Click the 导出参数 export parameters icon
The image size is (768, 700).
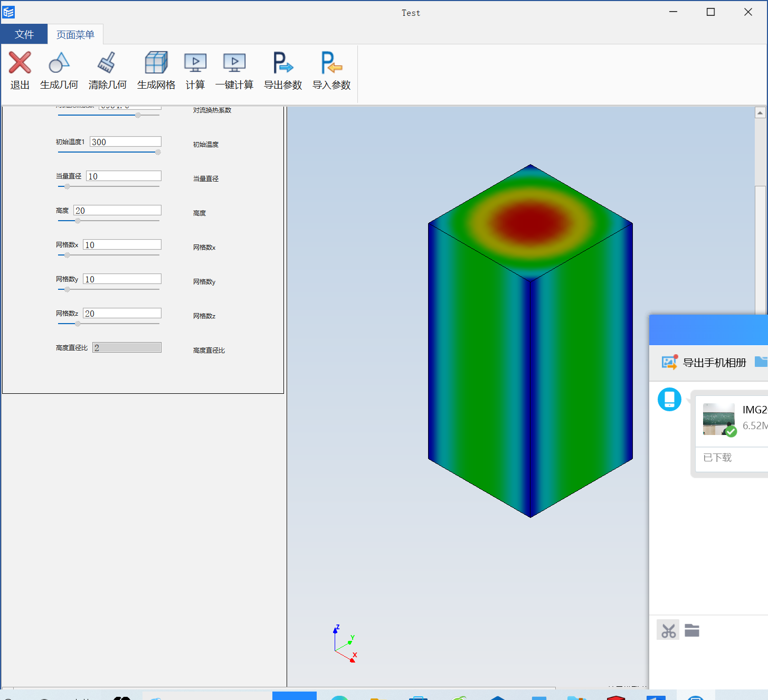(283, 63)
